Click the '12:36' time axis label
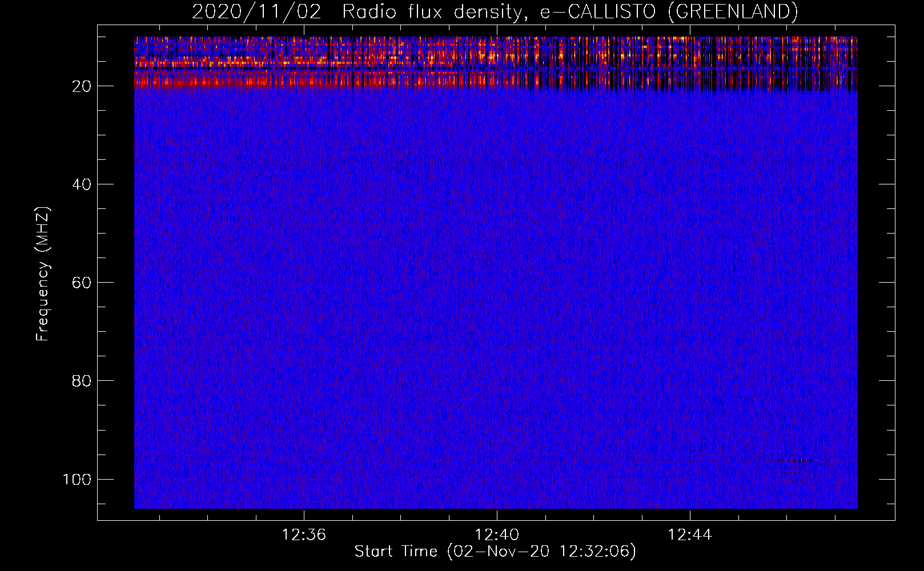This screenshot has height=571, width=924. coord(304,534)
